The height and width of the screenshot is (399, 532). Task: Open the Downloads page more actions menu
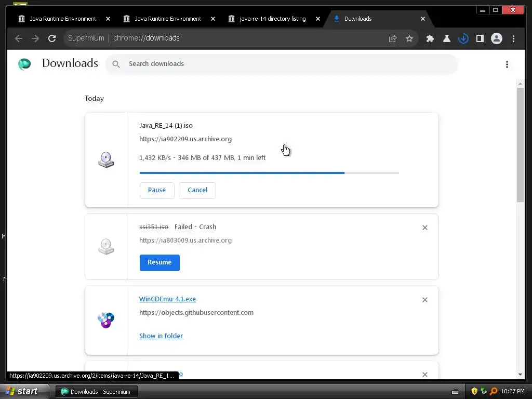(x=507, y=64)
